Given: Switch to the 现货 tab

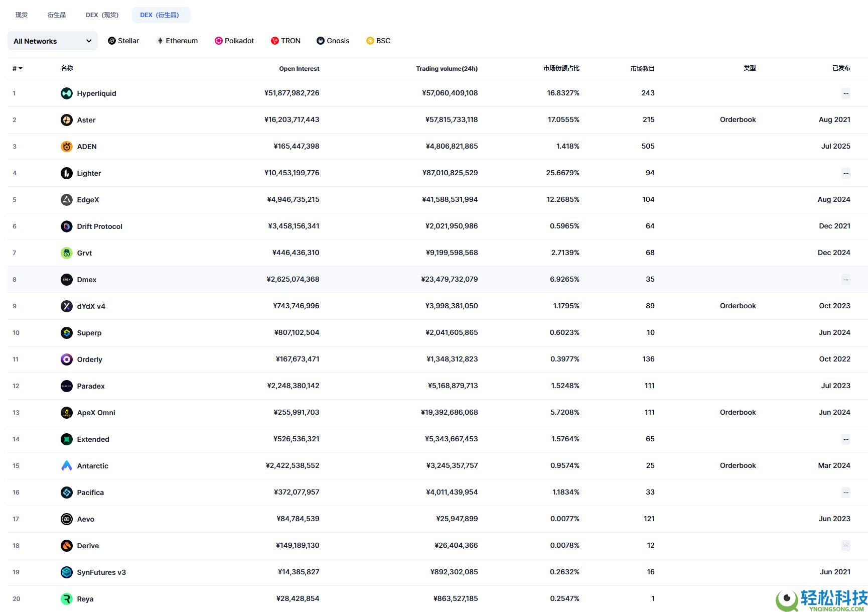Looking at the screenshot, I should pos(22,15).
